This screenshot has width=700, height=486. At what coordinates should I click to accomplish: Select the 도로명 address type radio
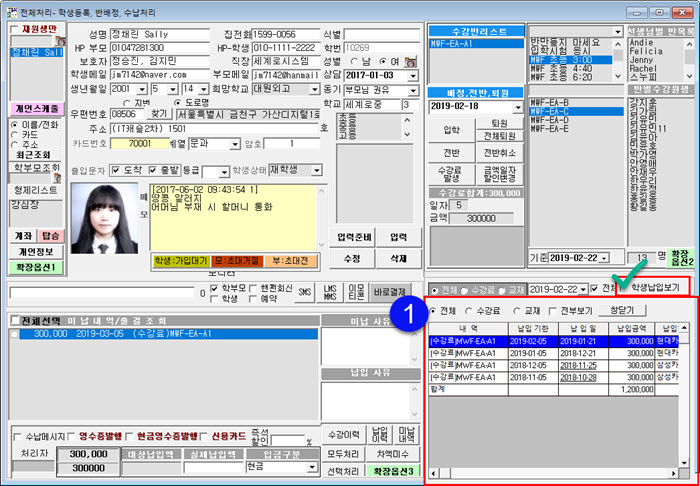tap(176, 103)
